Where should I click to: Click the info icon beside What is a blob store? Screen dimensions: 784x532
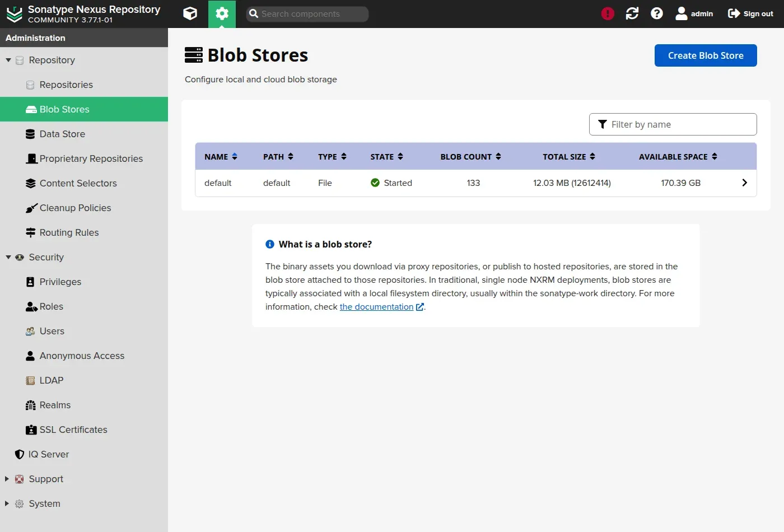pos(270,244)
